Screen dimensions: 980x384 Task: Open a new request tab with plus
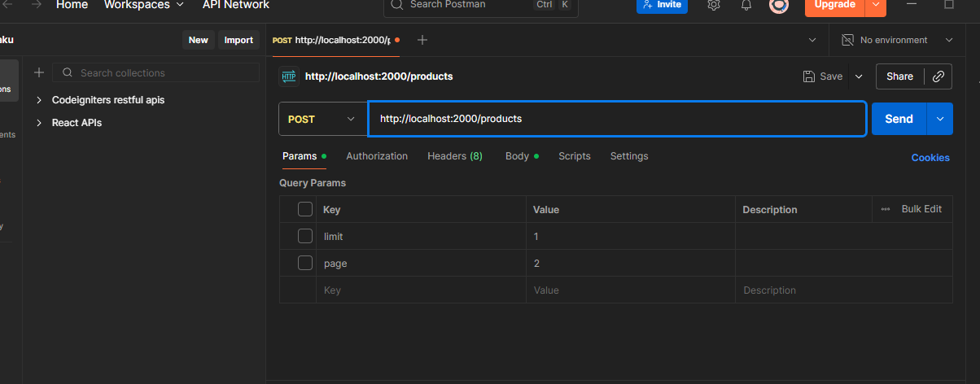click(422, 40)
